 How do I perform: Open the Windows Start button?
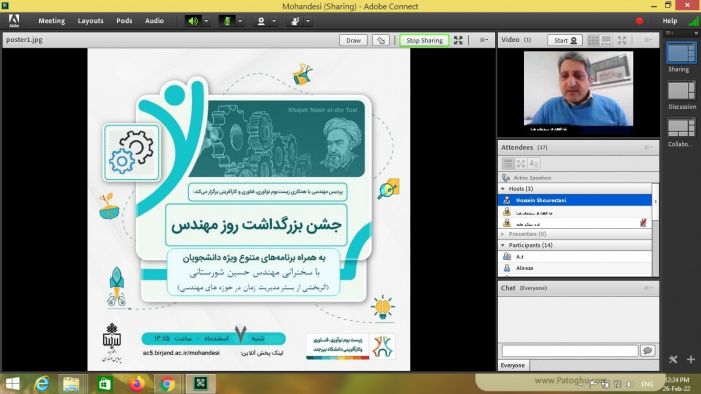(x=13, y=384)
